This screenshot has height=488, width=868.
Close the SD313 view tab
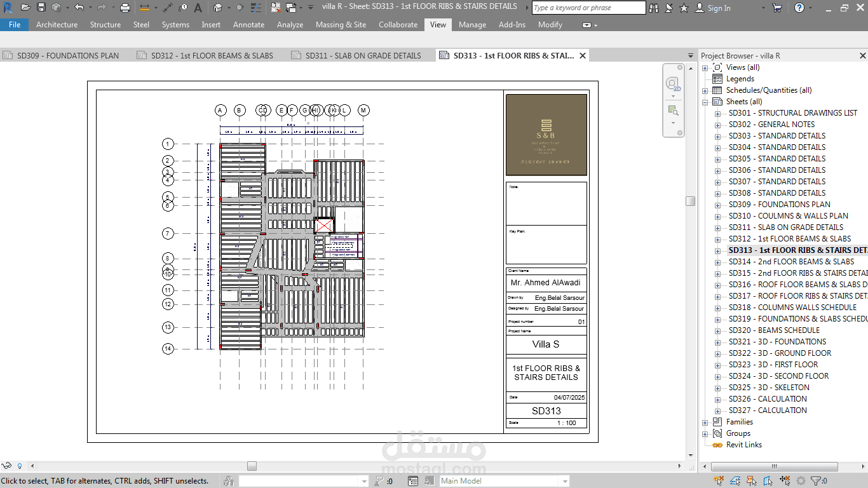pyautogui.click(x=582, y=56)
